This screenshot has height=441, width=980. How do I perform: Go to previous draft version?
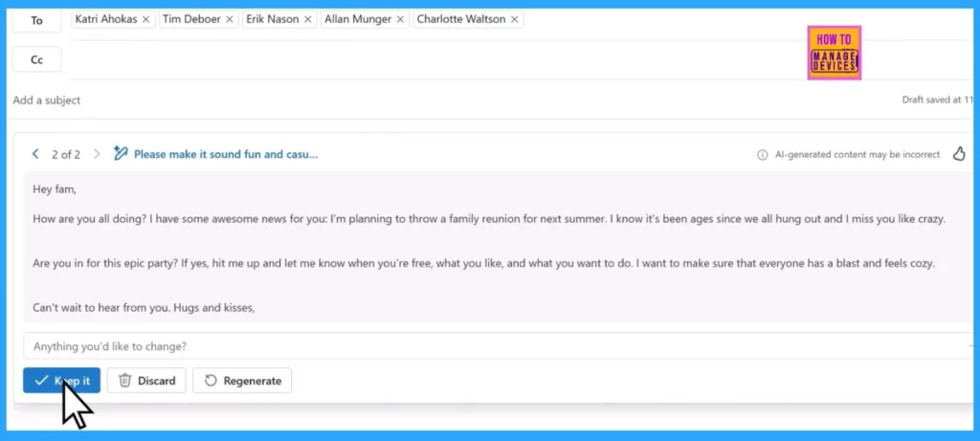(35, 154)
